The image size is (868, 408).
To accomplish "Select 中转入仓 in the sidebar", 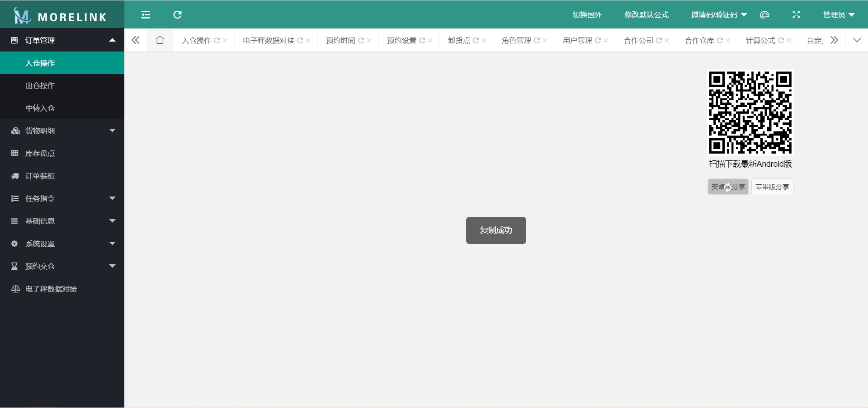I will (62, 108).
